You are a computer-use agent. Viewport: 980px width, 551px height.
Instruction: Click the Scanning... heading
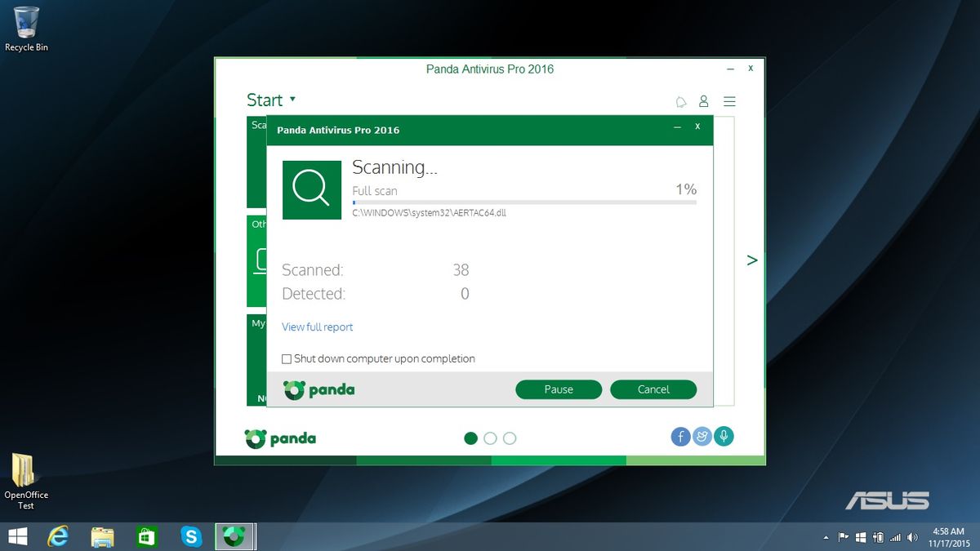395,167
